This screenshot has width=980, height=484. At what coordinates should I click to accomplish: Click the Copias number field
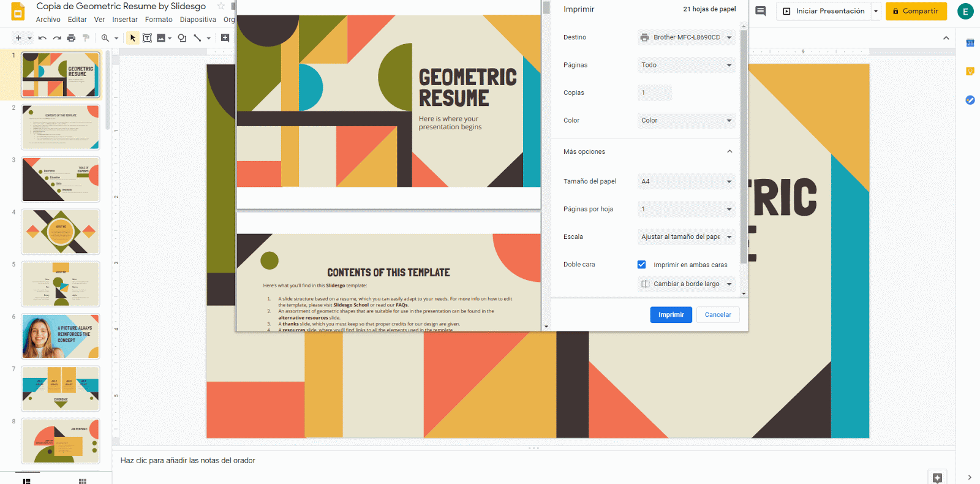pyautogui.click(x=655, y=93)
